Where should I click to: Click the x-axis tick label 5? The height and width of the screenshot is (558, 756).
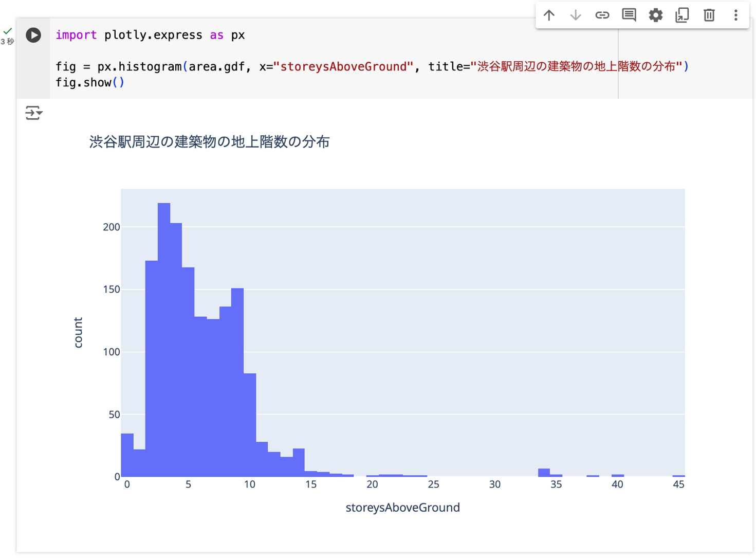click(x=189, y=484)
